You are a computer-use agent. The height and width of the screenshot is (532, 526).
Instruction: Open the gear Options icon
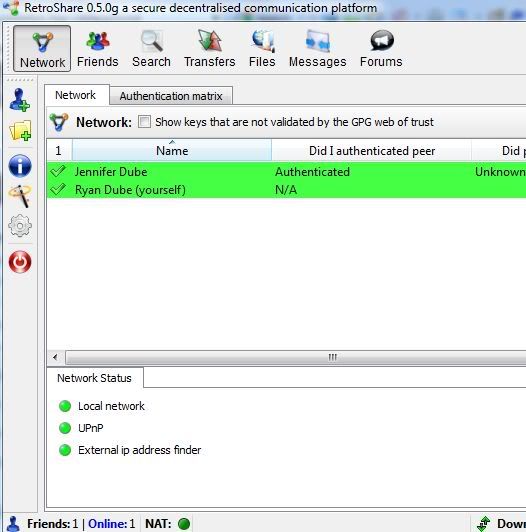point(20,226)
